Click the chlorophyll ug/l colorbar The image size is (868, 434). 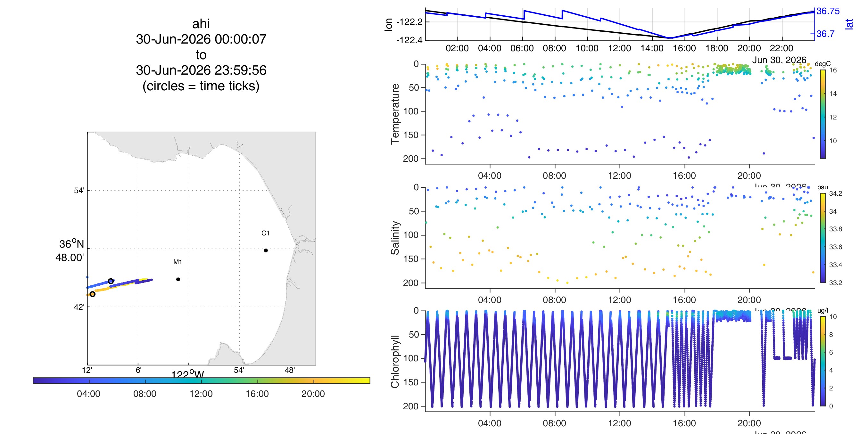[x=823, y=361]
